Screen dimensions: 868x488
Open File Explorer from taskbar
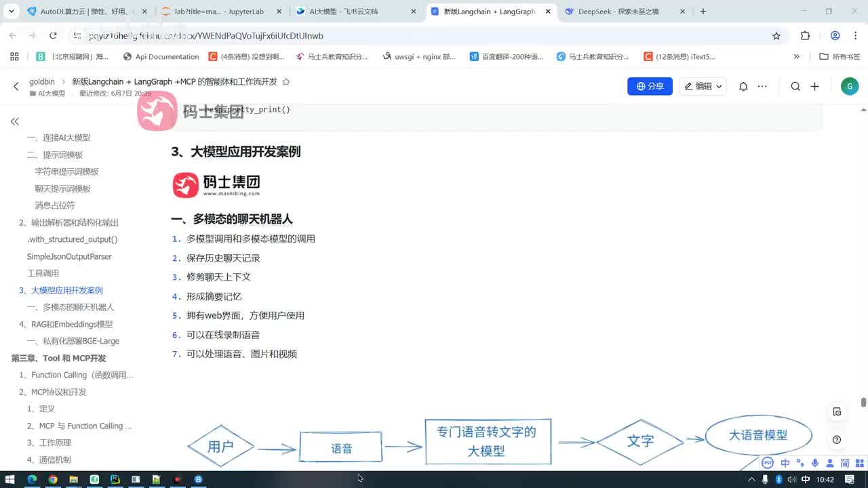pyautogui.click(x=73, y=479)
